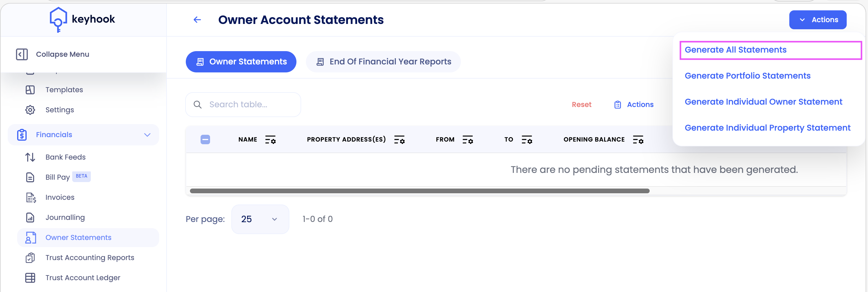
Task: Click the Owner Account Statements title
Action: tap(301, 20)
